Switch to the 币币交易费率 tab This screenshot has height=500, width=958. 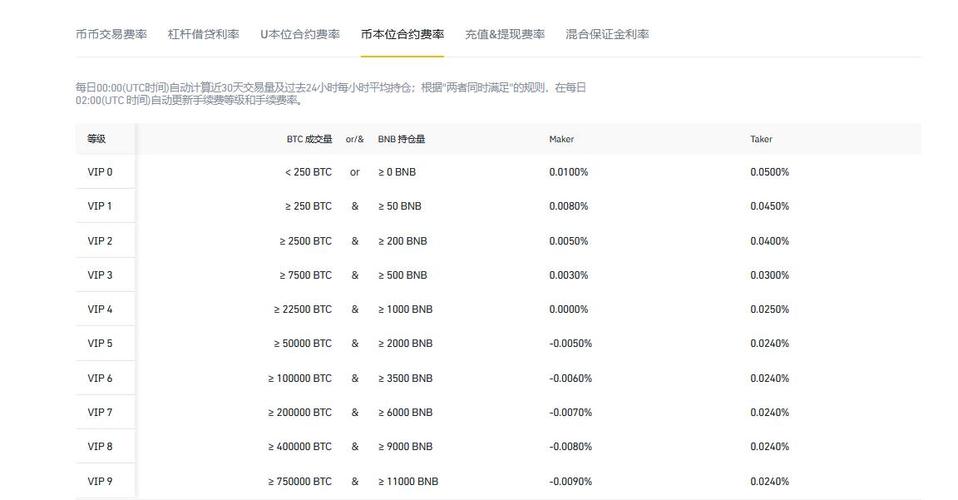click(111, 34)
